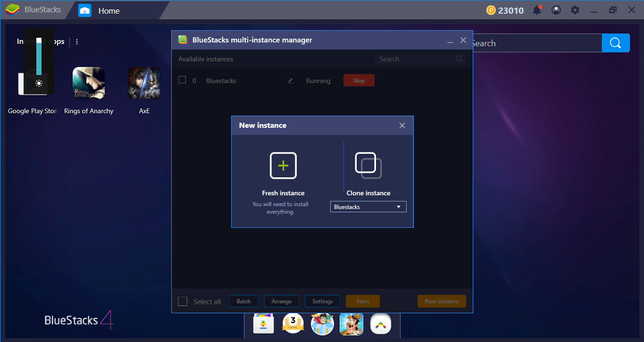Image resolution: width=644 pixels, height=342 pixels.
Task: Click the Clone instance label
Action: pos(368,193)
